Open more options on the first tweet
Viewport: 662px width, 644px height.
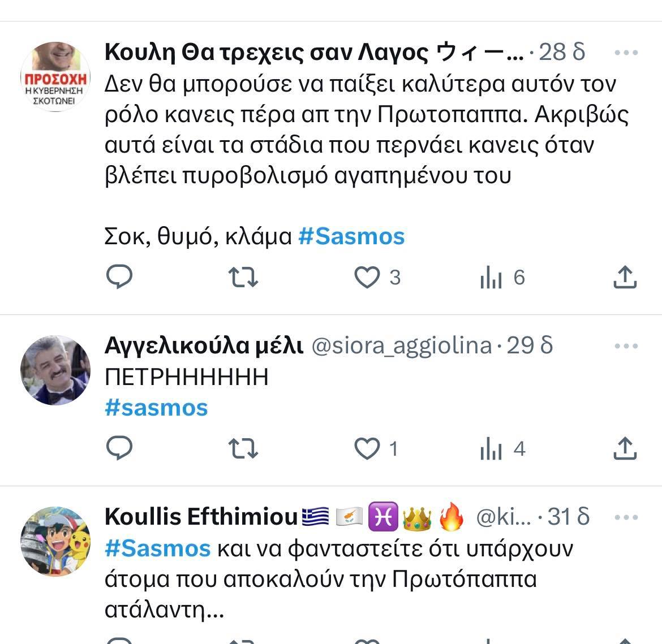pos(626,53)
